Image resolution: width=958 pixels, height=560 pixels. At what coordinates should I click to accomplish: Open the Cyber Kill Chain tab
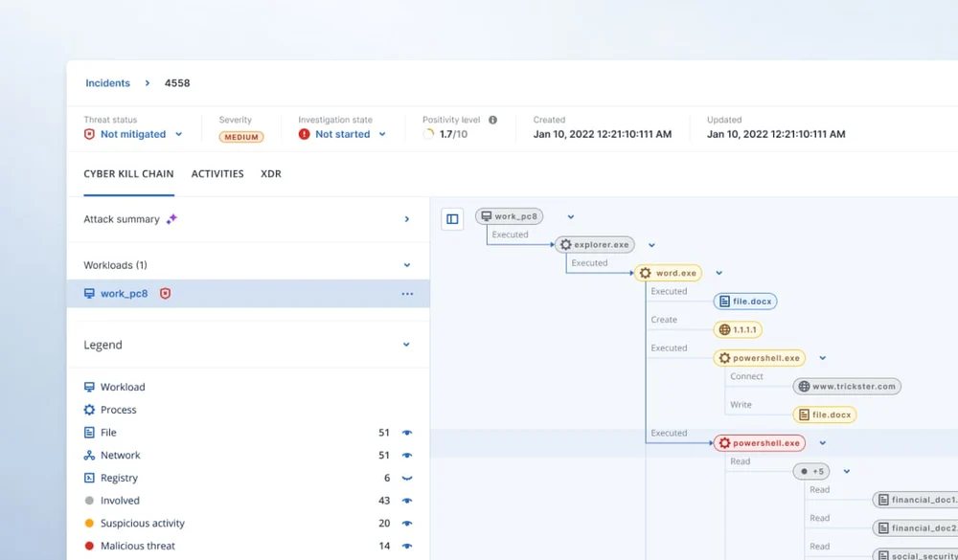pos(129,174)
